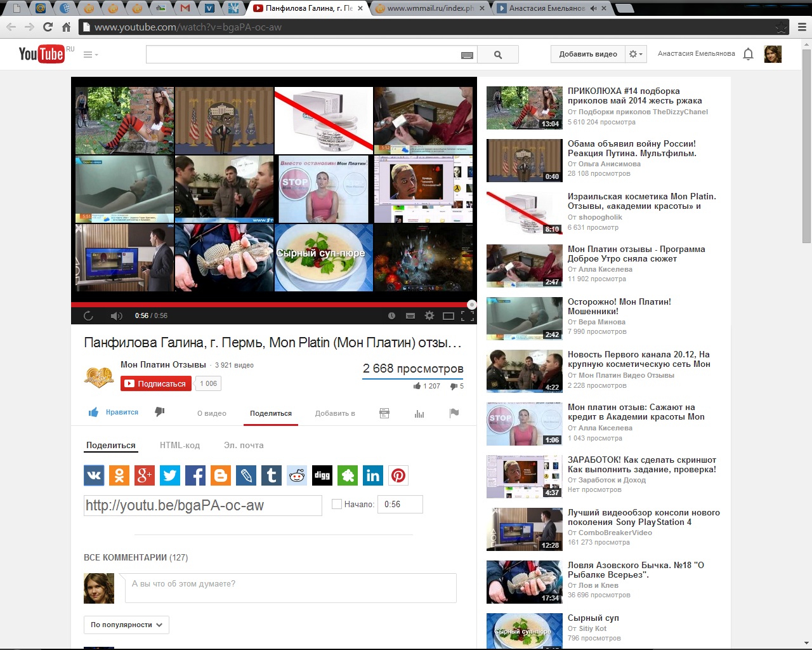812x650 pixels.
Task: Open the on-screen keyboard in the search box
Action: pyautogui.click(x=468, y=55)
